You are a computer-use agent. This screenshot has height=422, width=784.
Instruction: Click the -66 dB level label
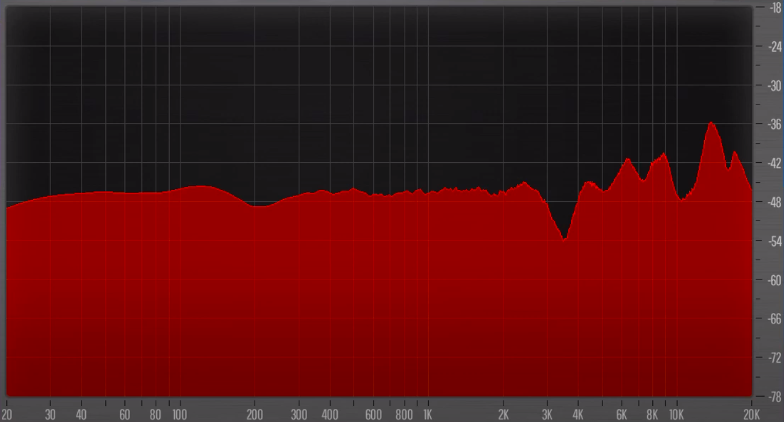tap(773, 318)
